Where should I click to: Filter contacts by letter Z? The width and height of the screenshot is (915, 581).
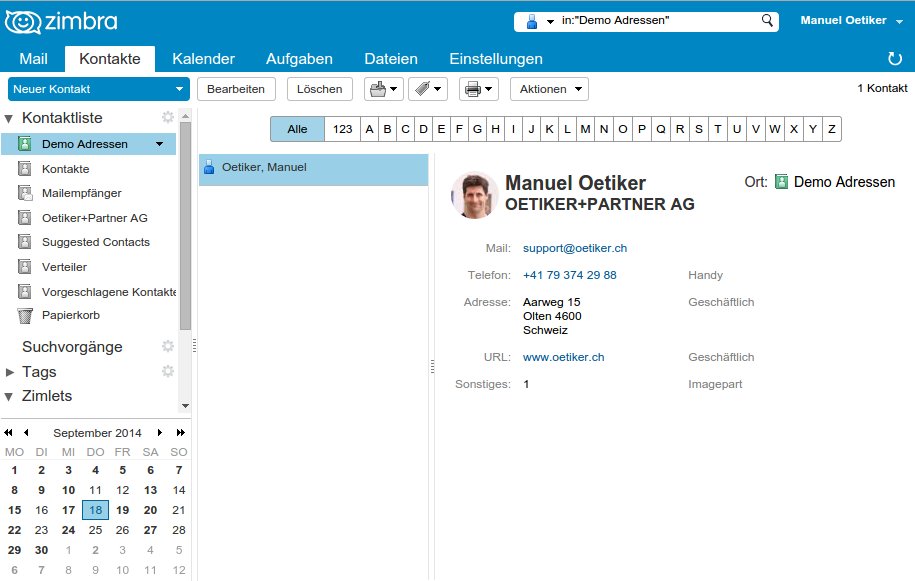pos(832,129)
